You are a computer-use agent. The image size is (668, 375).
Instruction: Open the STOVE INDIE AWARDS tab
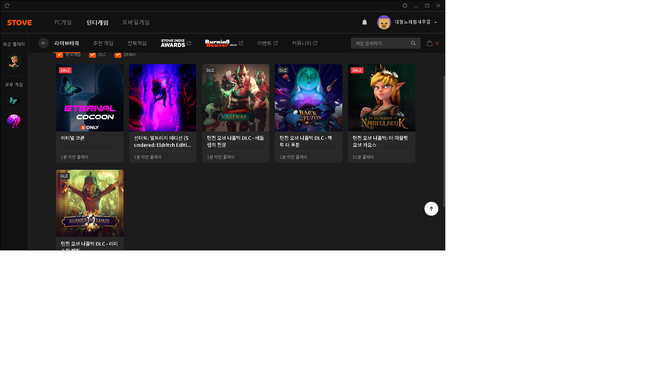176,43
